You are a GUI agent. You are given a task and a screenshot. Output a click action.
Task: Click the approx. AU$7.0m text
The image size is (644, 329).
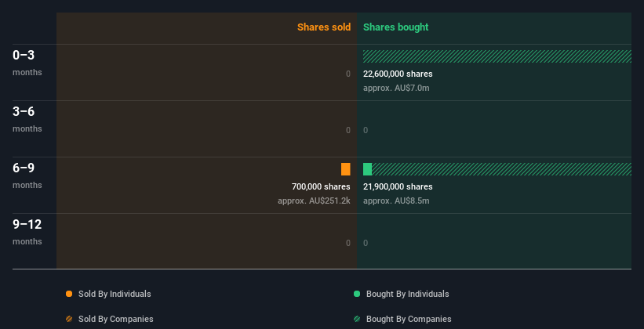(x=396, y=88)
